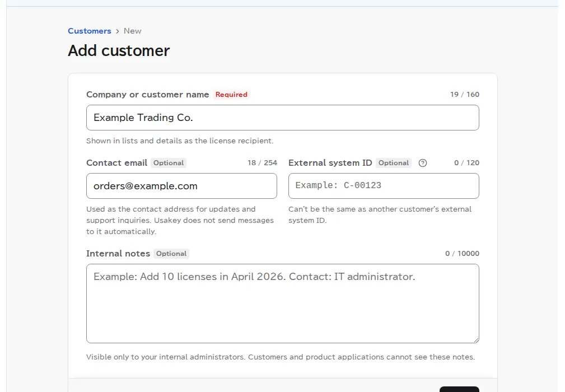Click the 'Can't be the same' helper text
The image size is (565, 392).
click(x=380, y=214)
